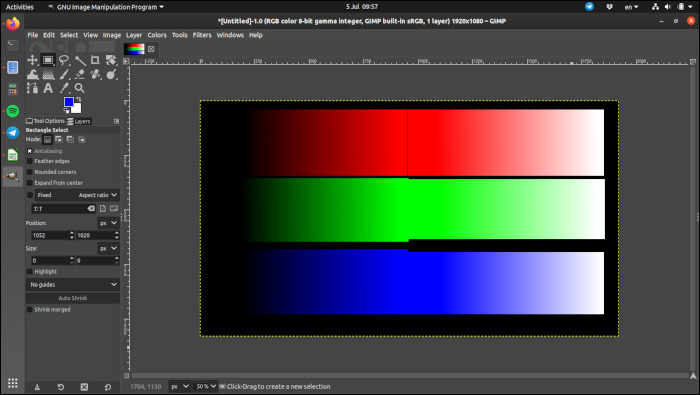Select the Paintbrush tool
700x395 pixels.
pyautogui.click(x=64, y=74)
